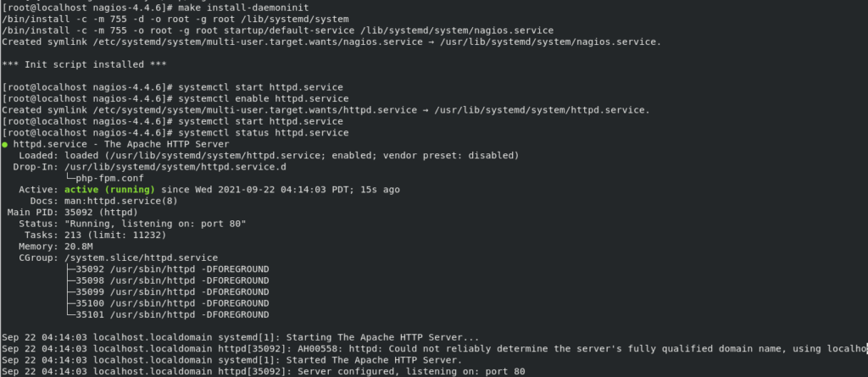Click the green 'active (running)' status text
868x377 pixels.
110,190
